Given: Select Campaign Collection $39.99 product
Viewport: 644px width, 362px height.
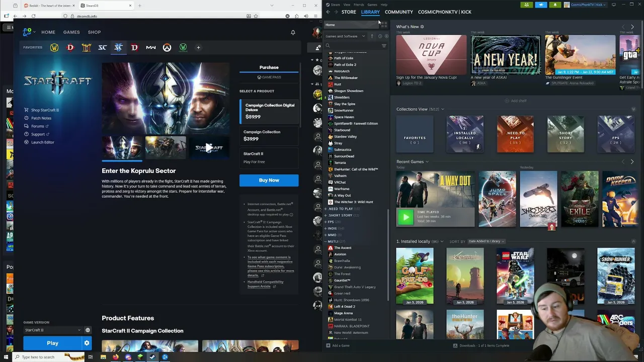Looking at the screenshot, I should point(269,135).
